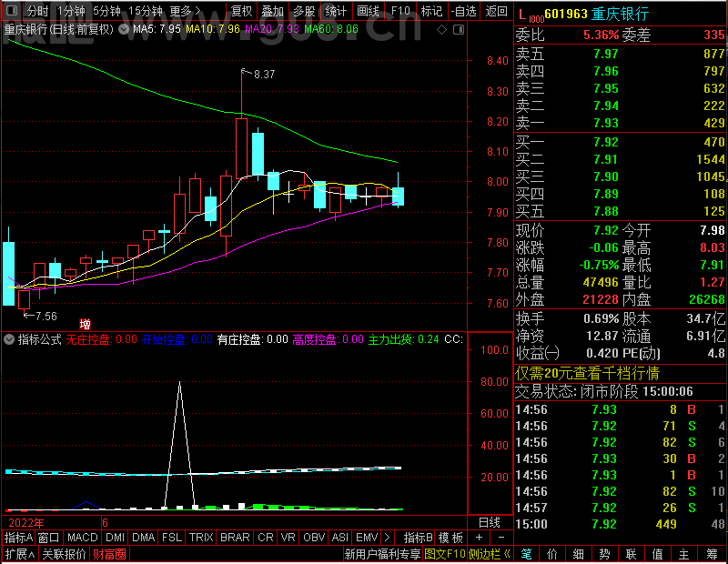Click the 模板 template button
728x564 pixels.
pos(450,538)
